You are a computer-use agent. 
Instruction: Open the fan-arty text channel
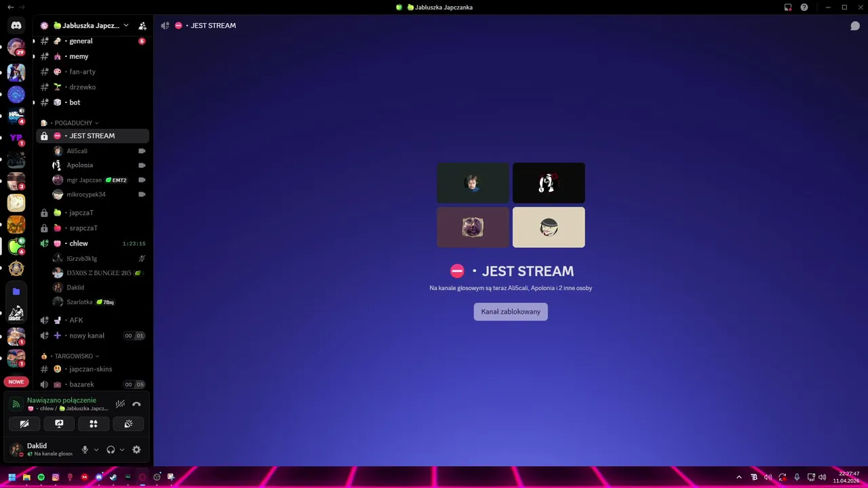click(x=93, y=72)
